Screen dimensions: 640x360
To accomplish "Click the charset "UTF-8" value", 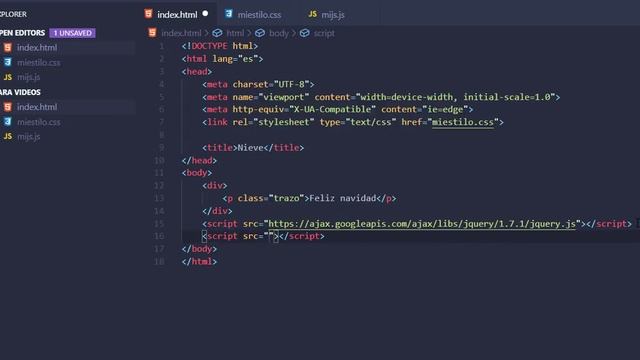I will [x=291, y=84].
